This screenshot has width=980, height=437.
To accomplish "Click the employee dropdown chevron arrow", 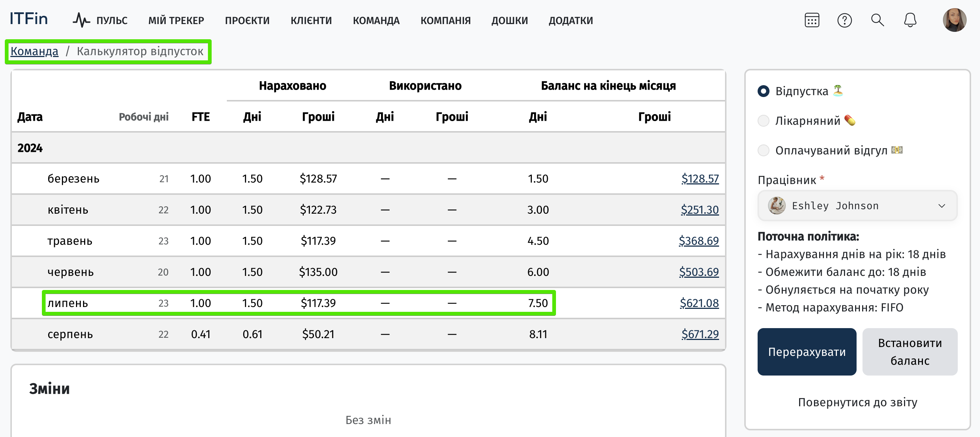I will pyautogui.click(x=941, y=206).
